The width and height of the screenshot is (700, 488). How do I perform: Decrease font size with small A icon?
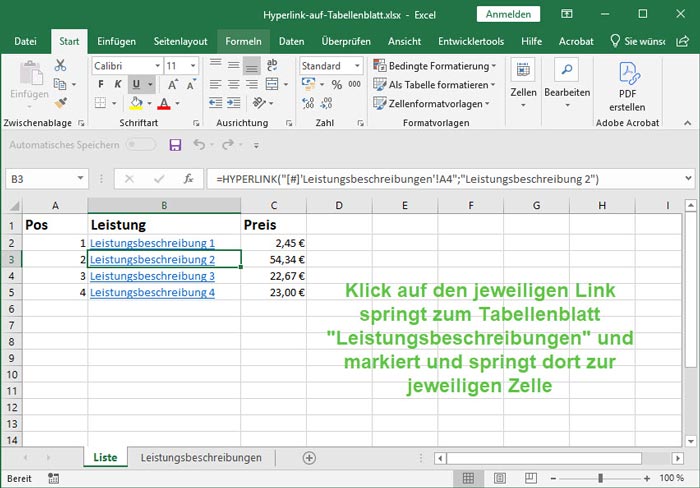pos(191,84)
